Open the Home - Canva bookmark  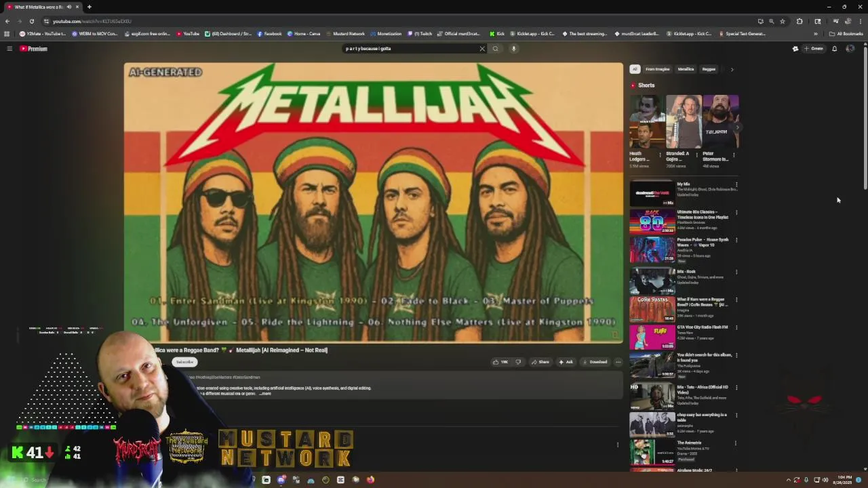[303, 34]
